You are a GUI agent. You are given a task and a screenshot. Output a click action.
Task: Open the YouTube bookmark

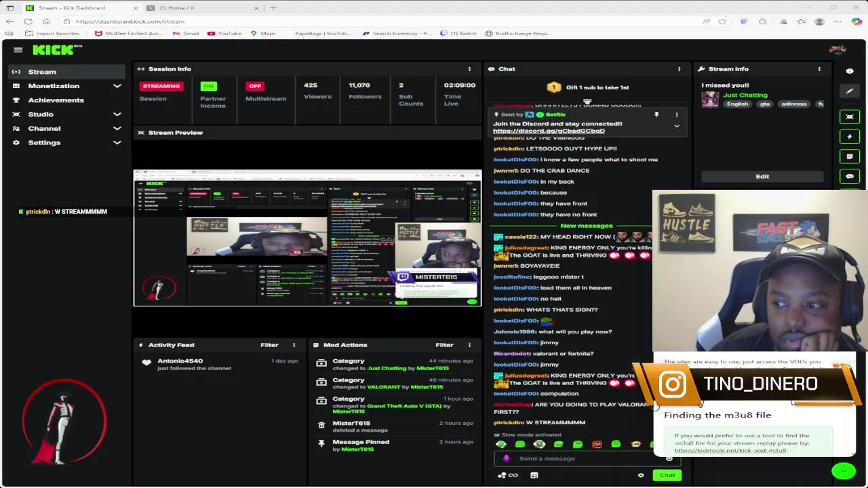tap(224, 33)
